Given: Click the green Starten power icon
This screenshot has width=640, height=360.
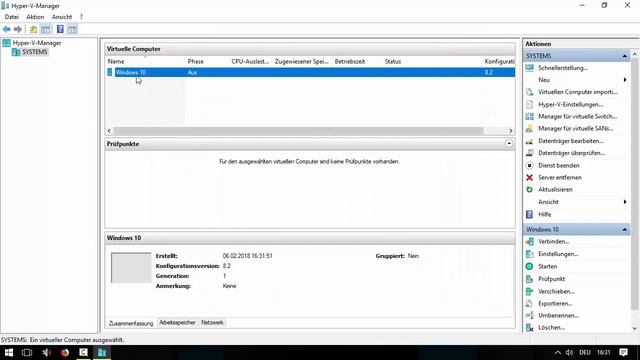Looking at the screenshot, I should click(x=529, y=267).
